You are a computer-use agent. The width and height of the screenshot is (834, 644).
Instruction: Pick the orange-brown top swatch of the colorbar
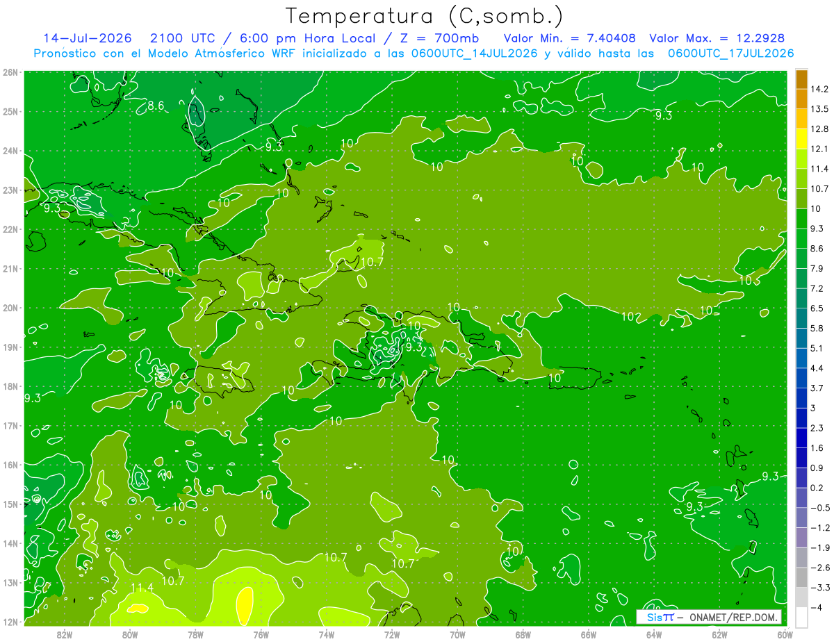(x=801, y=79)
